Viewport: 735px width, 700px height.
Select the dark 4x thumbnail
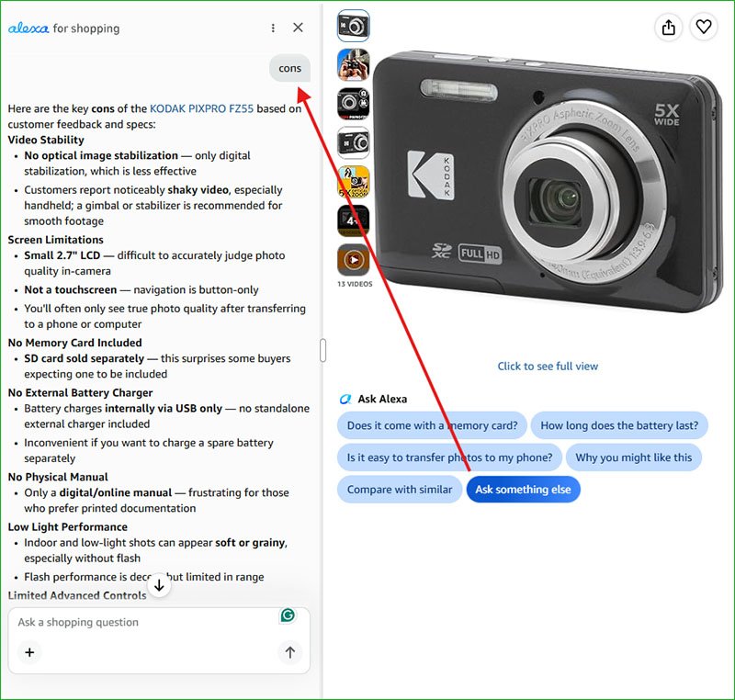354,220
